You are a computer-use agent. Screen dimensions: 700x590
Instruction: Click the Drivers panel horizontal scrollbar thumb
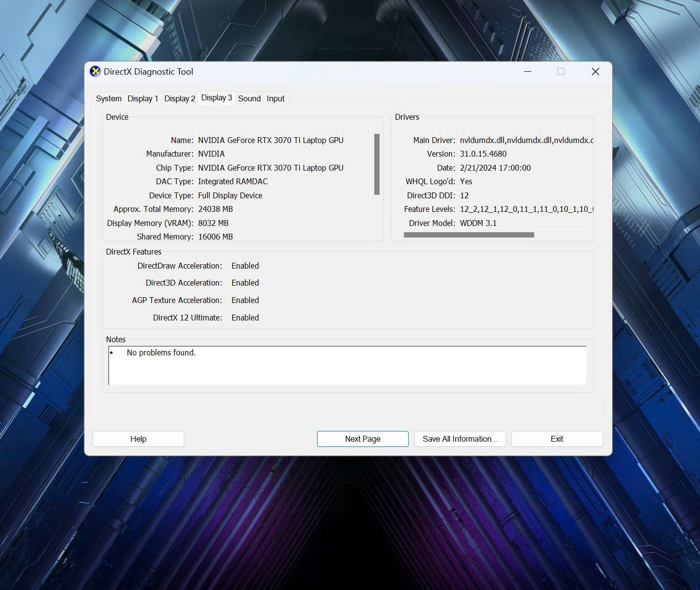click(469, 235)
